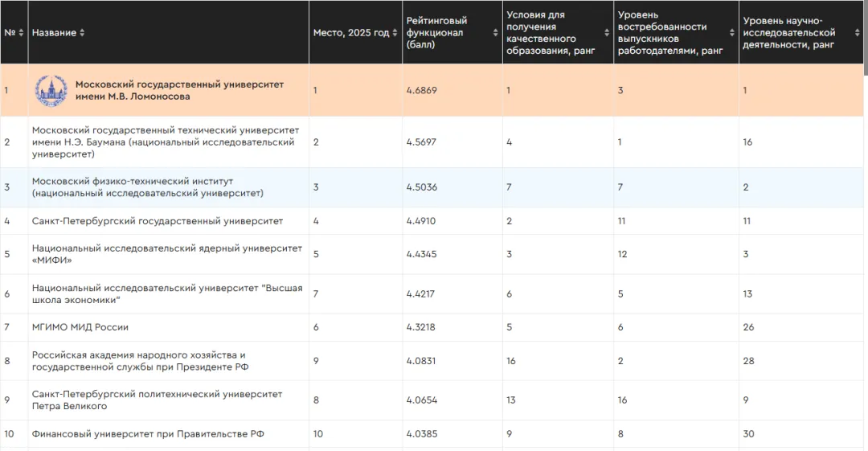This screenshot has height=451, width=868.
Task: Sort by Уровень востребованности выпускников arrows
Action: point(732,33)
